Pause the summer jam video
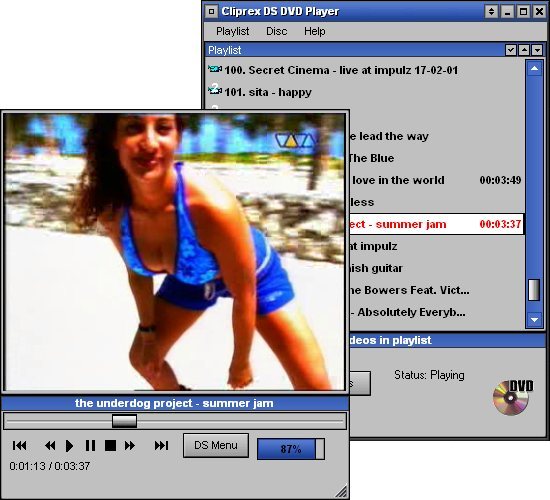Viewport: 550px width, 500px height. pyautogui.click(x=90, y=446)
